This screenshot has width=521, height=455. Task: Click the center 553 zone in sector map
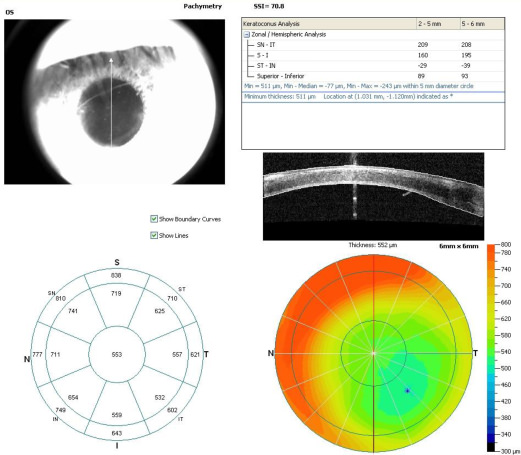click(117, 354)
